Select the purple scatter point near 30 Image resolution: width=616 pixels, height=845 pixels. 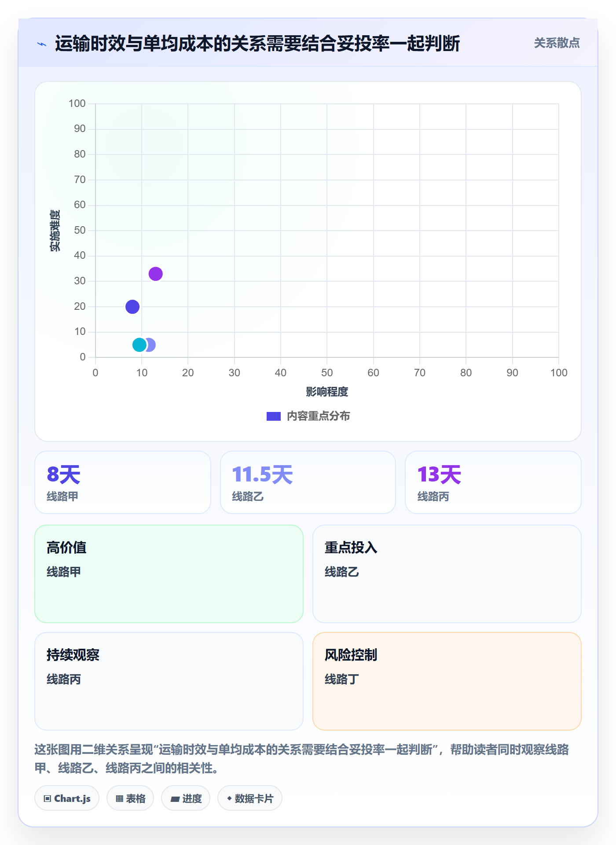(x=155, y=274)
